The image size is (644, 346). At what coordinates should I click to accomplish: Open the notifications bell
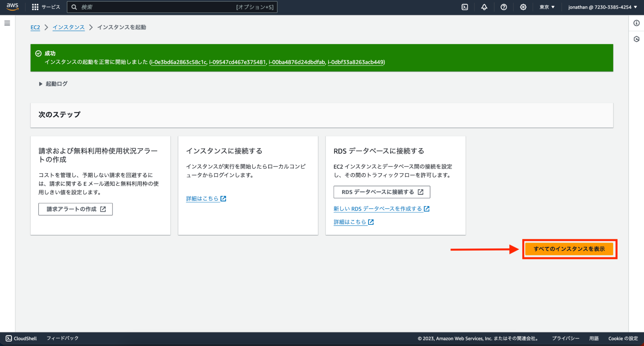tap(484, 7)
